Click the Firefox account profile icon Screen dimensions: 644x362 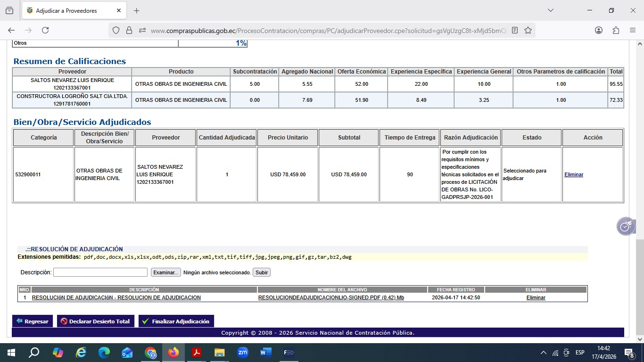(x=599, y=30)
